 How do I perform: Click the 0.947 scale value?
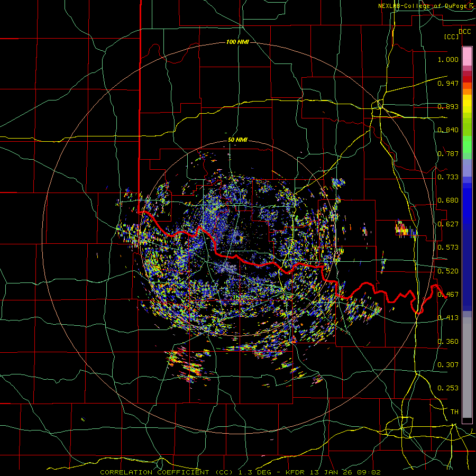(x=448, y=83)
